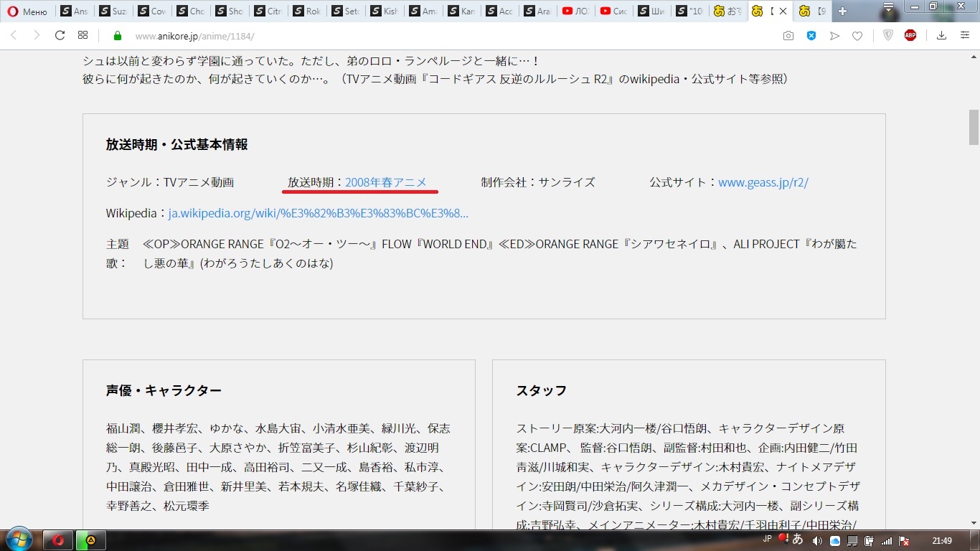Open the blue shield extension icon
The height and width of the screenshot is (551, 980).
[811, 36]
